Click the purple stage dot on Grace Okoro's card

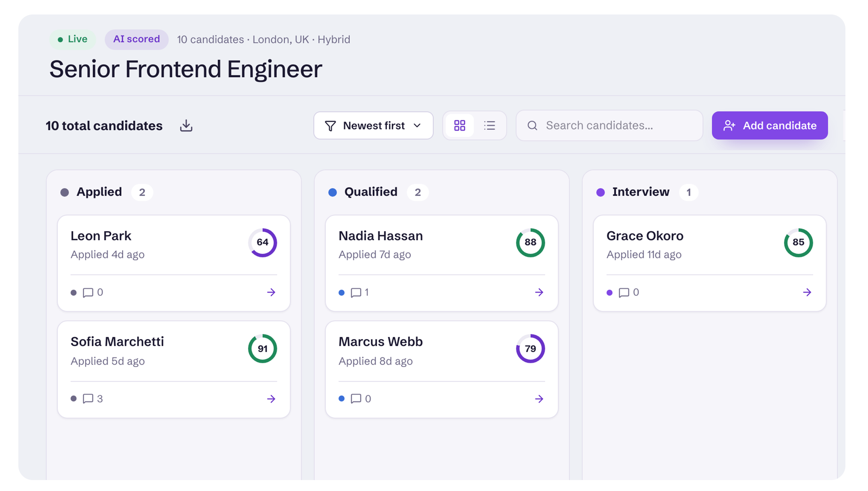[609, 292]
